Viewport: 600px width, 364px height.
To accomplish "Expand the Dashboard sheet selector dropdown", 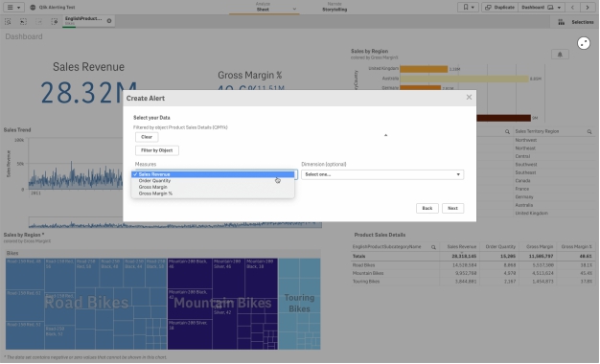I will pyautogui.click(x=542, y=8).
